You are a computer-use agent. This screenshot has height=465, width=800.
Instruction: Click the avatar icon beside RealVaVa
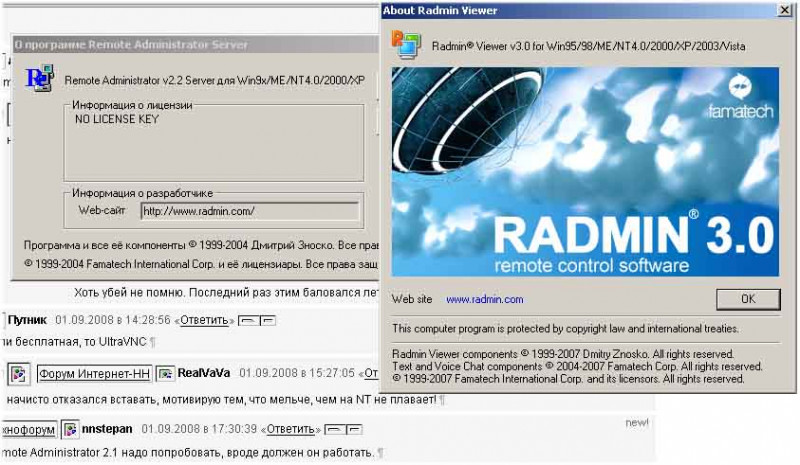pos(165,374)
